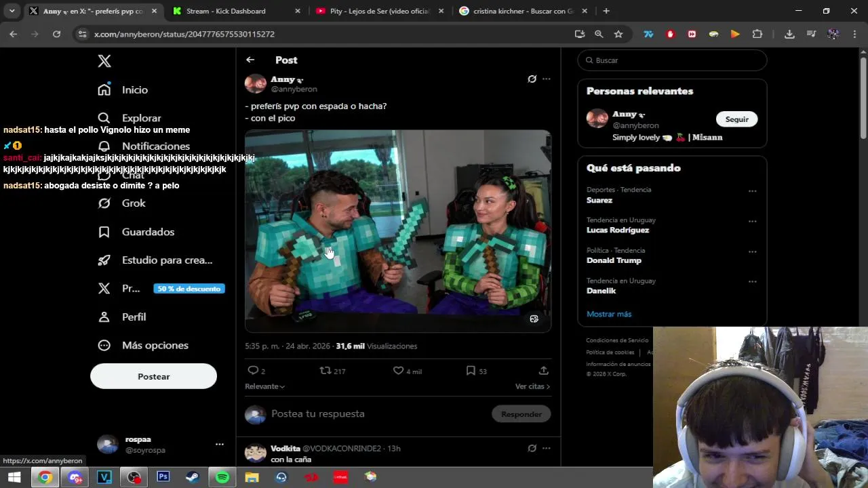868x488 pixels.
Task: Open three-dot menu on Anny's post
Action: click(x=547, y=79)
